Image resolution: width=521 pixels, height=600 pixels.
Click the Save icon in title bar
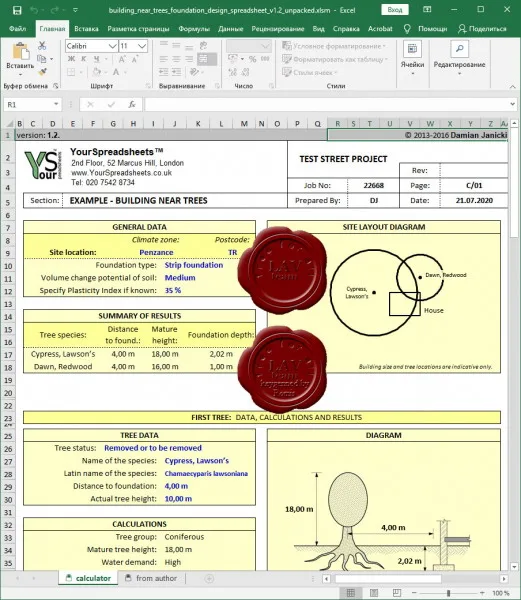tap(17, 10)
